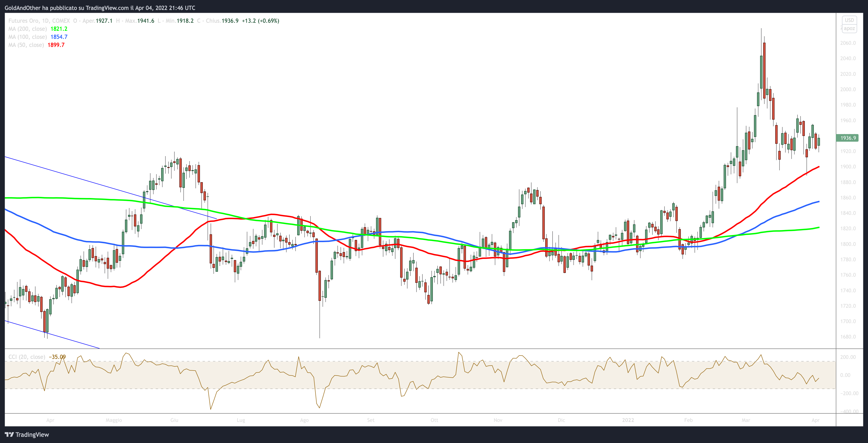Click the red MA 50 value 1899.7
868x443 pixels.
pos(56,45)
